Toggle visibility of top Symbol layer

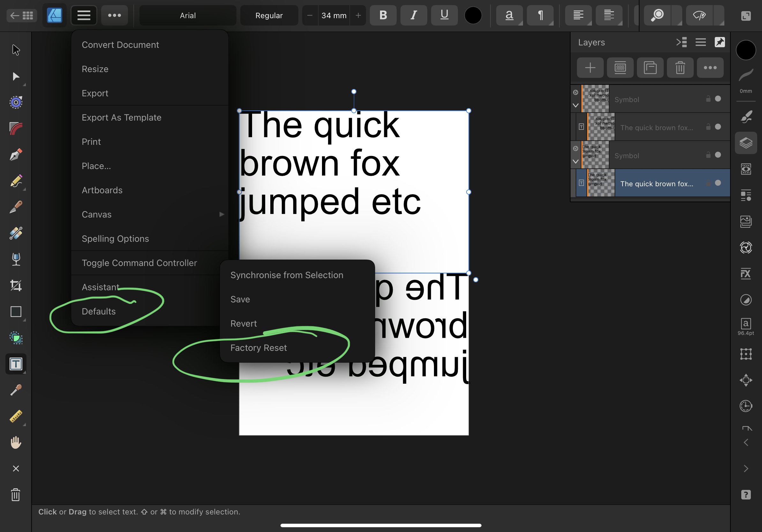[718, 99]
